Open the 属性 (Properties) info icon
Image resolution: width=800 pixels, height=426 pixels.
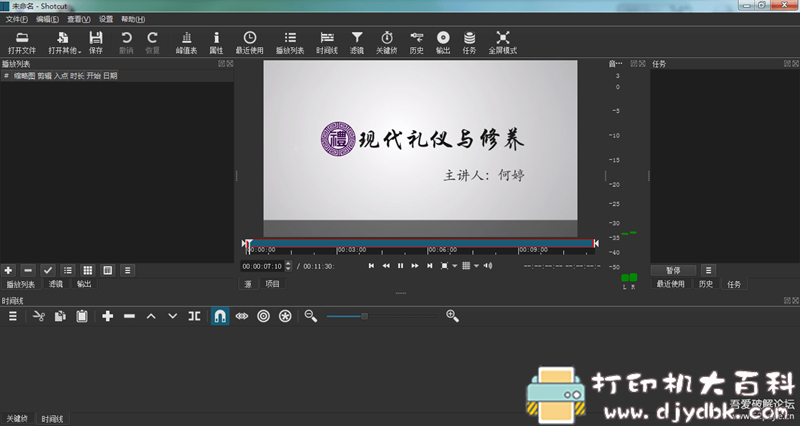coord(216,42)
